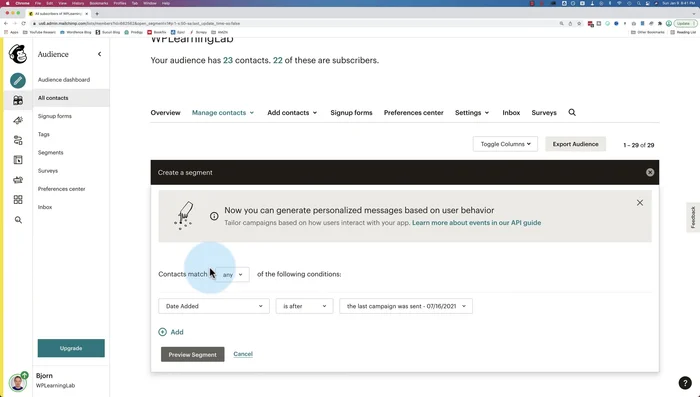This screenshot has width=700, height=397.
Task: Click the Upgrade button
Action: pyautogui.click(x=71, y=348)
